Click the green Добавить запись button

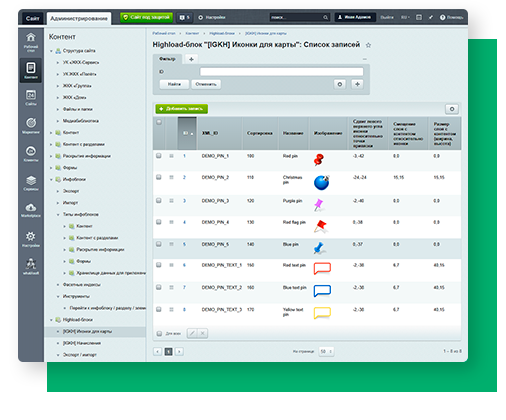[x=182, y=109]
